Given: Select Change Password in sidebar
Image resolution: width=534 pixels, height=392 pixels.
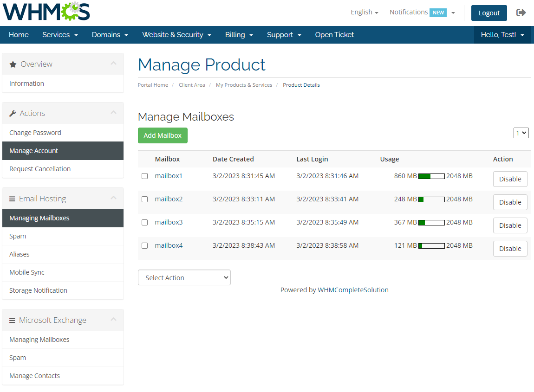Looking at the screenshot, I should [x=63, y=133].
